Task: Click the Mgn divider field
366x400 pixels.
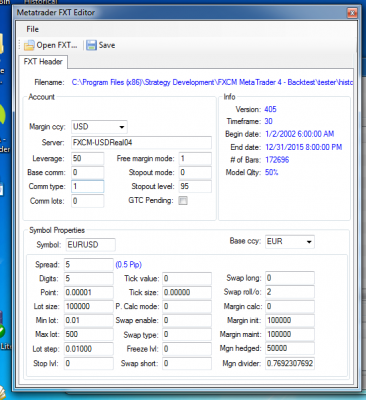Action: (290, 363)
